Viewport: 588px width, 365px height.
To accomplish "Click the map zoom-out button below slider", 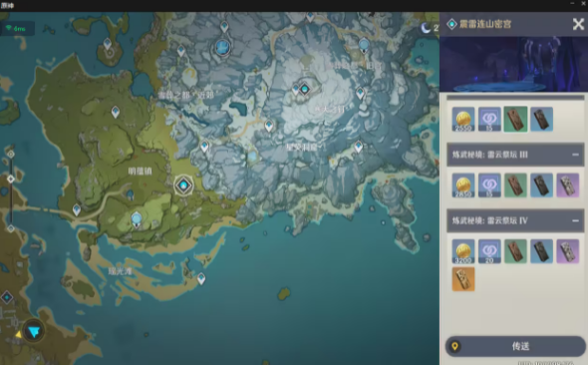I will point(11,228).
